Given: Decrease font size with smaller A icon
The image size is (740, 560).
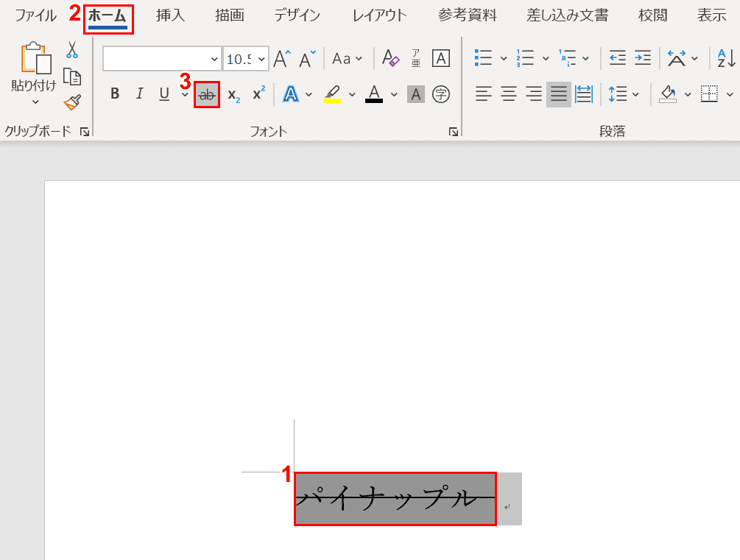Looking at the screenshot, I should (307, 59).
